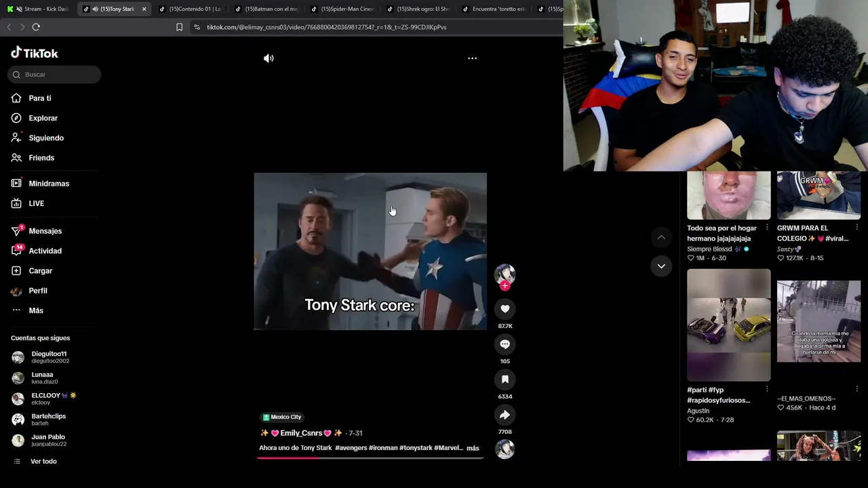Open options for '#parti #fyp' video
Screen dimensions: 868x488
pos(767,389)
